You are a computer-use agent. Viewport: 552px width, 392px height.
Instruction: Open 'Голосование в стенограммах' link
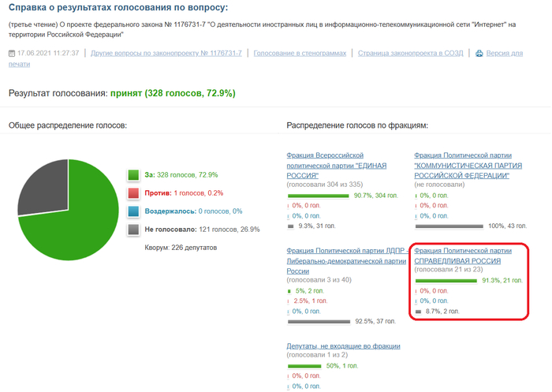click(x=300, y=54)
